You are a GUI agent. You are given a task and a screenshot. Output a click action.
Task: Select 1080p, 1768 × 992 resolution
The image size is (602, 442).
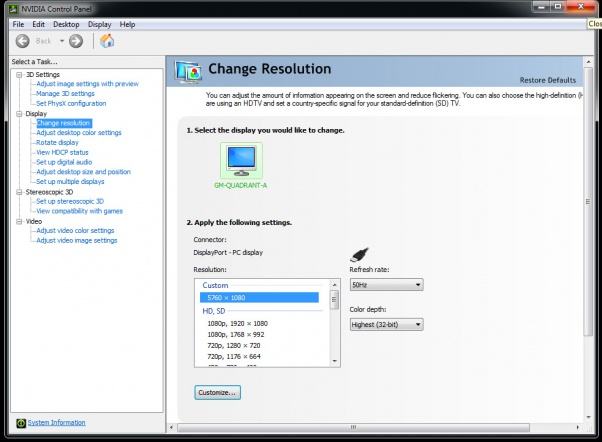pyautogui.click(x=236, y=334)
